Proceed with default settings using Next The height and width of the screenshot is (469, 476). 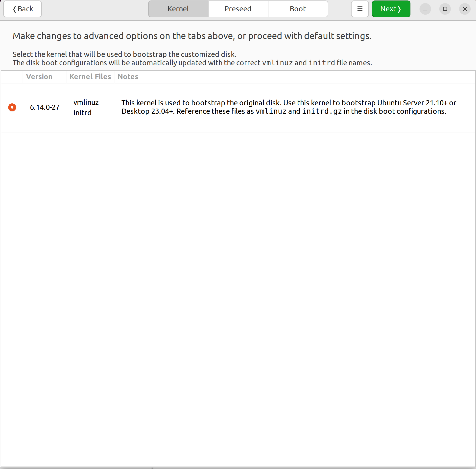tap(391, 9)
